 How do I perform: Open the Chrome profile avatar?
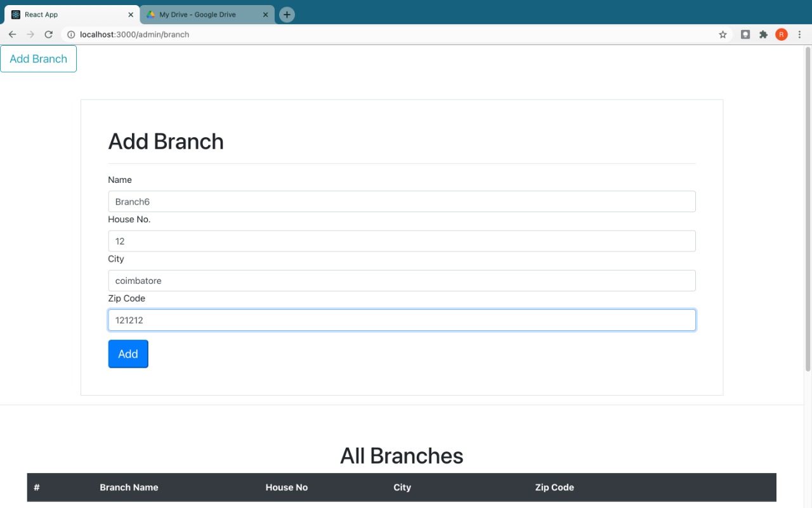click(x=782, y=34)
